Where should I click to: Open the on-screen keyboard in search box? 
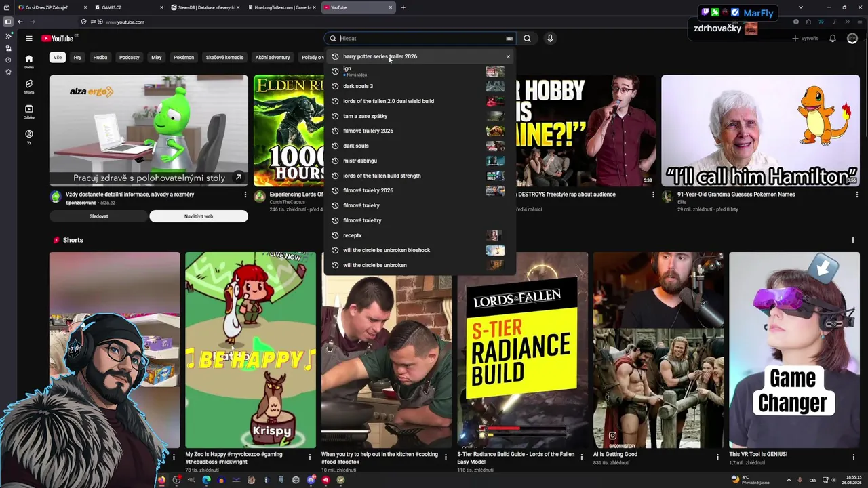[509, 39]
